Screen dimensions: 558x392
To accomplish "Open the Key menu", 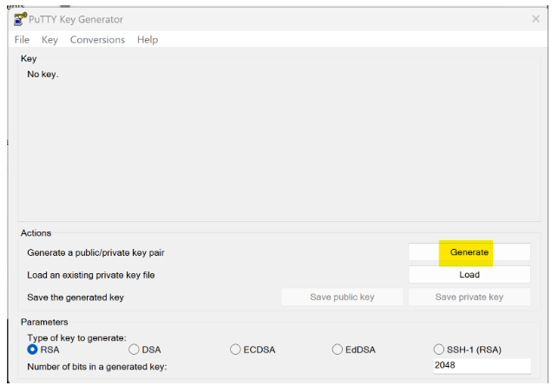I will (49, 40).
